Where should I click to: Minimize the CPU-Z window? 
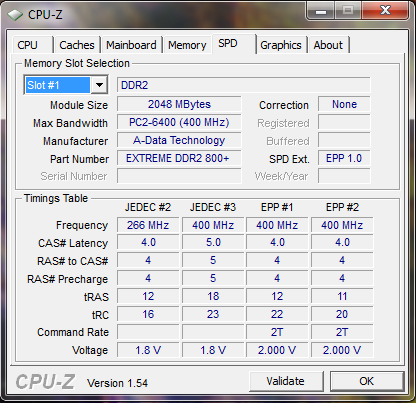[x=321, y=11]
